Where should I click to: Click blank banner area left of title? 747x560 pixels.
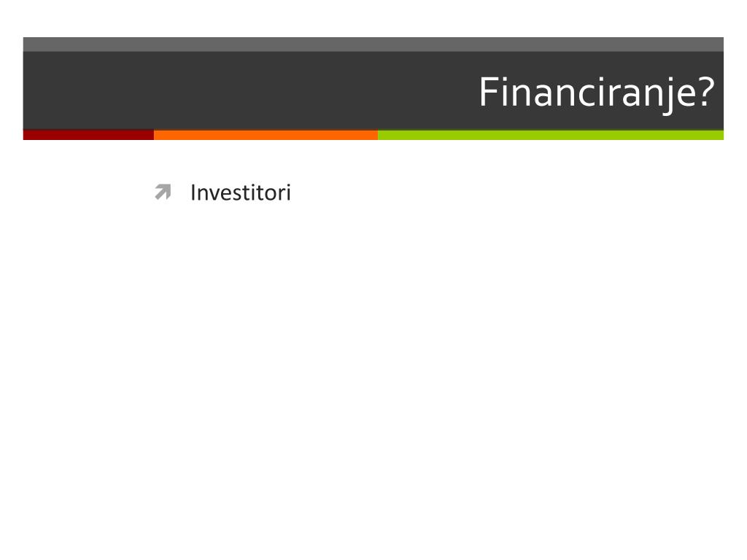[x=239, y=90]
